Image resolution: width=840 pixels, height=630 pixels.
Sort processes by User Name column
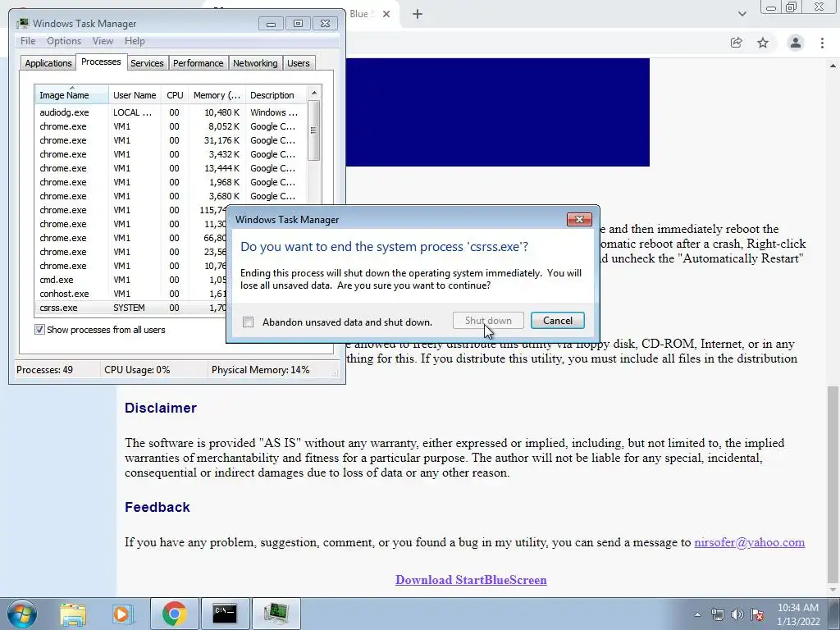pyautogui.click(x=135, y=95)
